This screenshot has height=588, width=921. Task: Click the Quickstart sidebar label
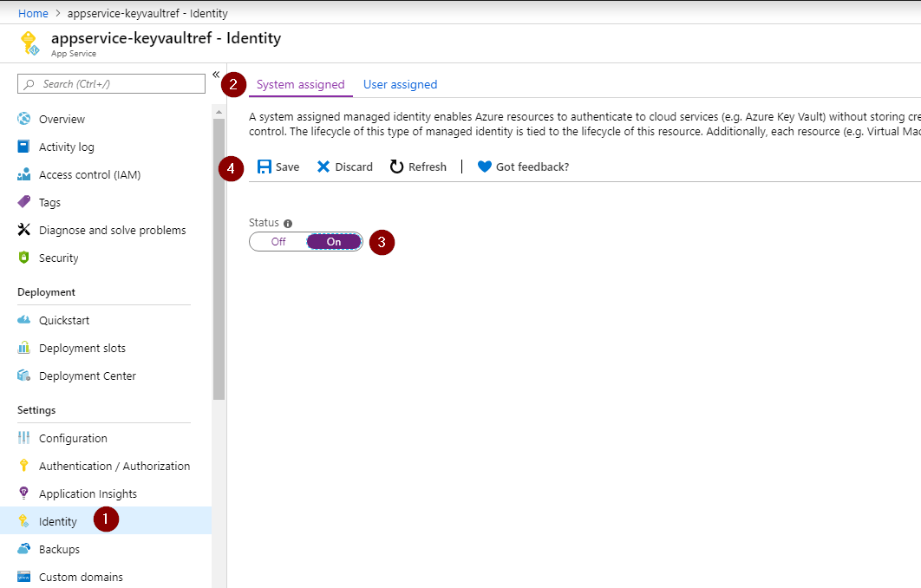pyautogui.click(x=64, y=320)
